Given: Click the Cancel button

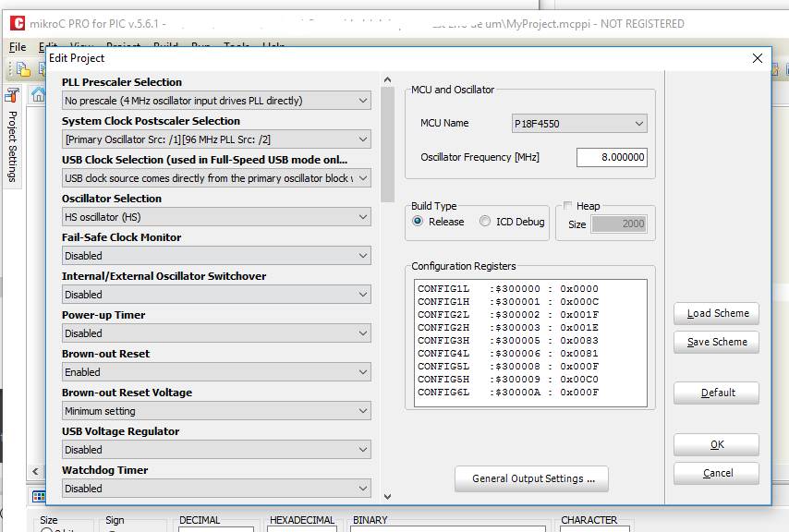Looking at the screenshot, I should 716,473.
